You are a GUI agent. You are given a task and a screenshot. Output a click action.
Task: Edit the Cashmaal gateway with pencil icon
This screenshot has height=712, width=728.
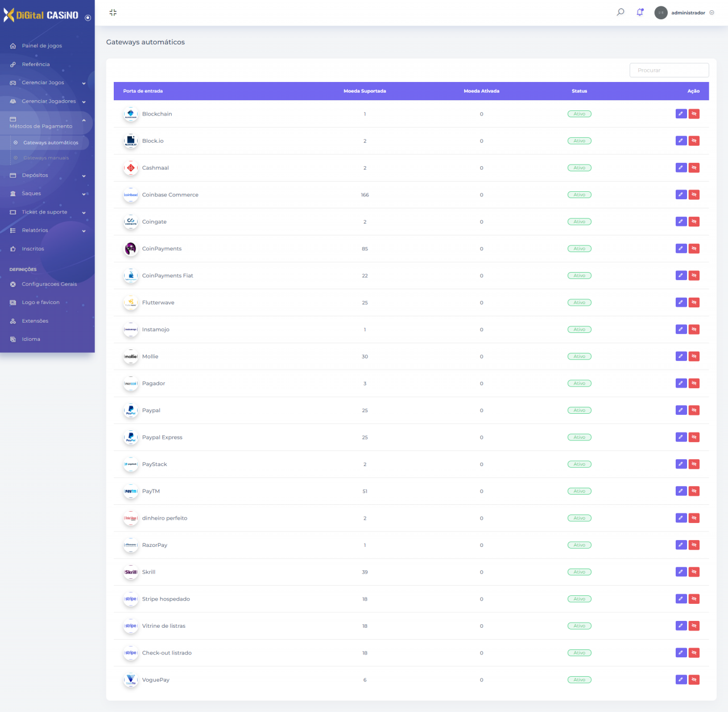[x=681, y=167]
